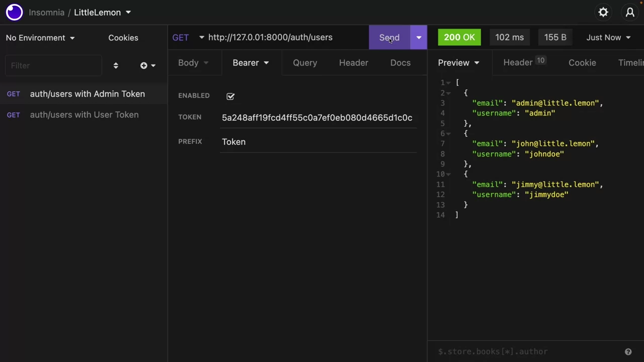Select auth/users with User Token request
The width and height of the screenshot is (644, 362).
tap(84, 115)
